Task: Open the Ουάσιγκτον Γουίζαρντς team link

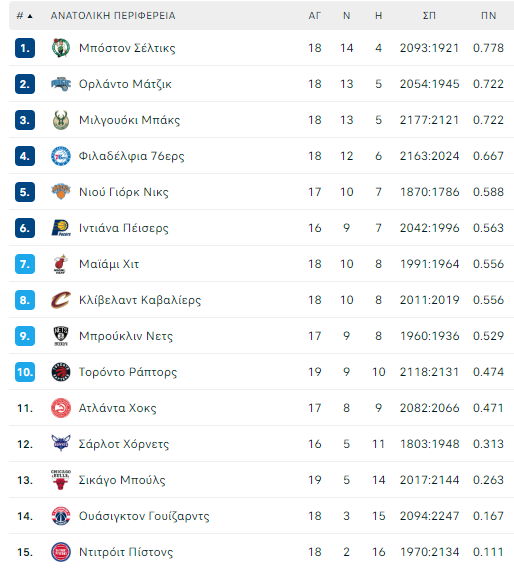Action: [x=144, y=516]
